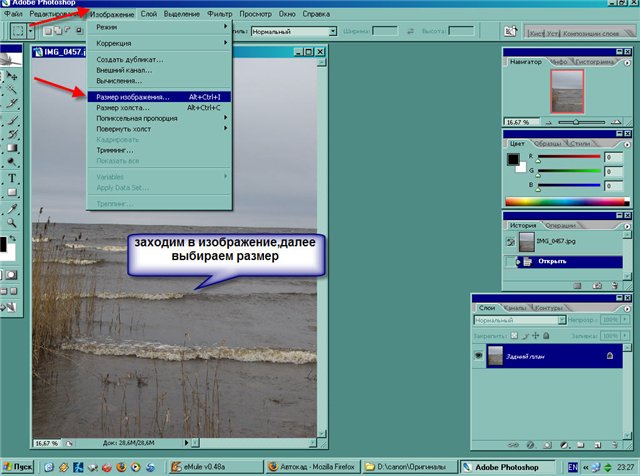Click the foreground color square in Color panel
This screenshot has height=476, width=640.
click(x=514, y=158)
